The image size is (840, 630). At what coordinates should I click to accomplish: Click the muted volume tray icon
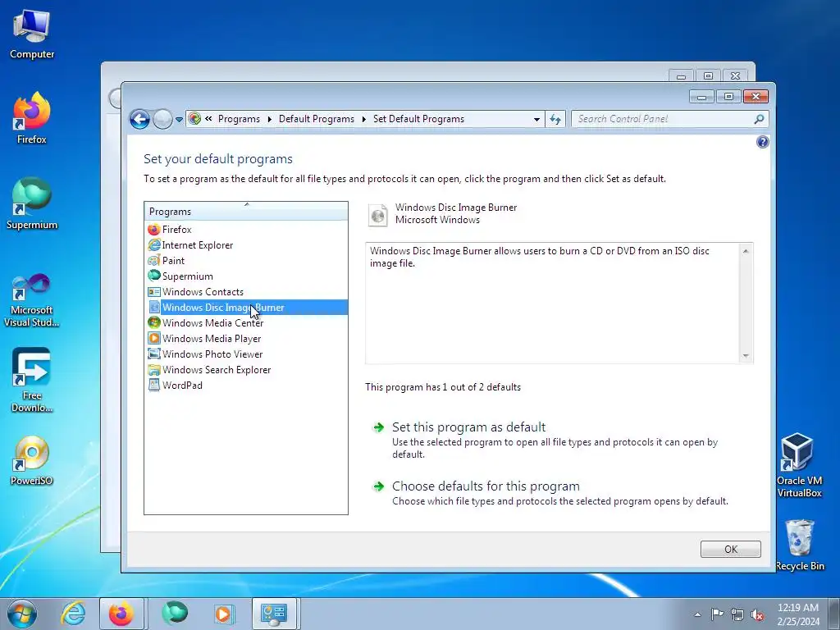click(x=757, y=614)
